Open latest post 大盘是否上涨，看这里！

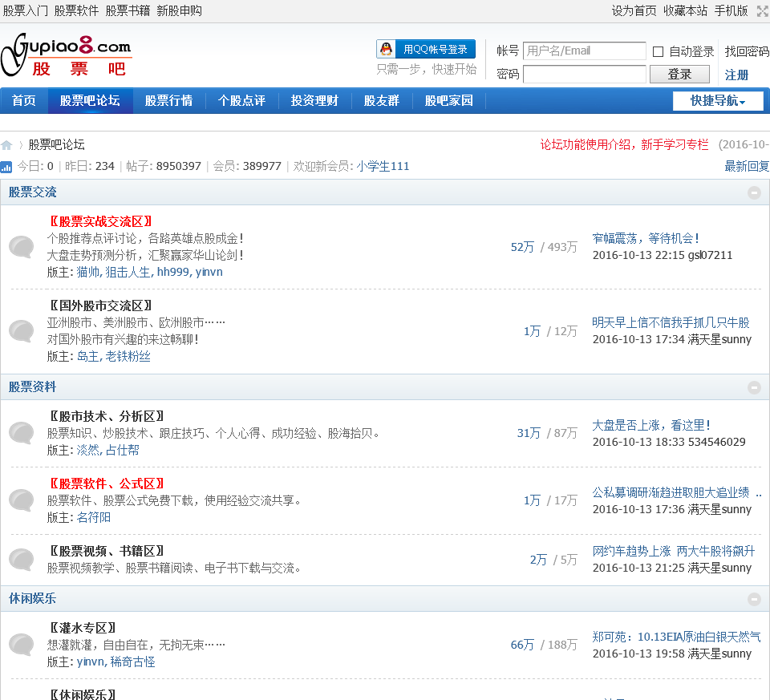651,425
